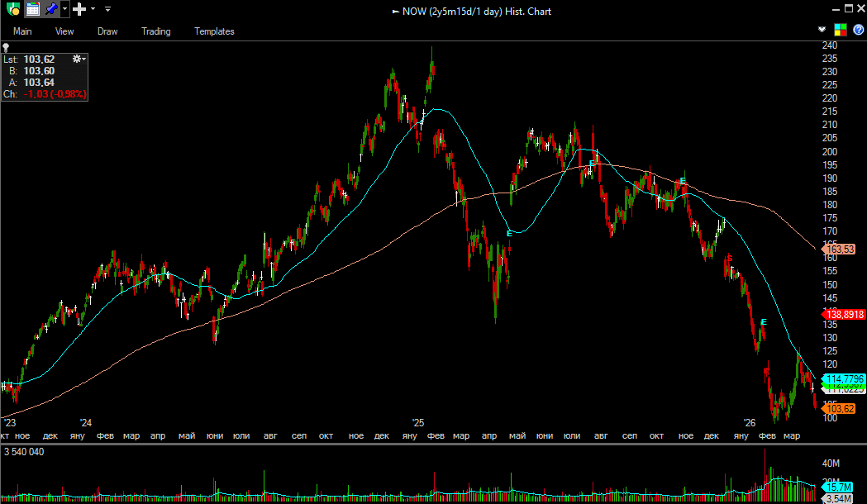Click the green shield icon in toolbar
The image size is (867, 504).
point(12,9)
